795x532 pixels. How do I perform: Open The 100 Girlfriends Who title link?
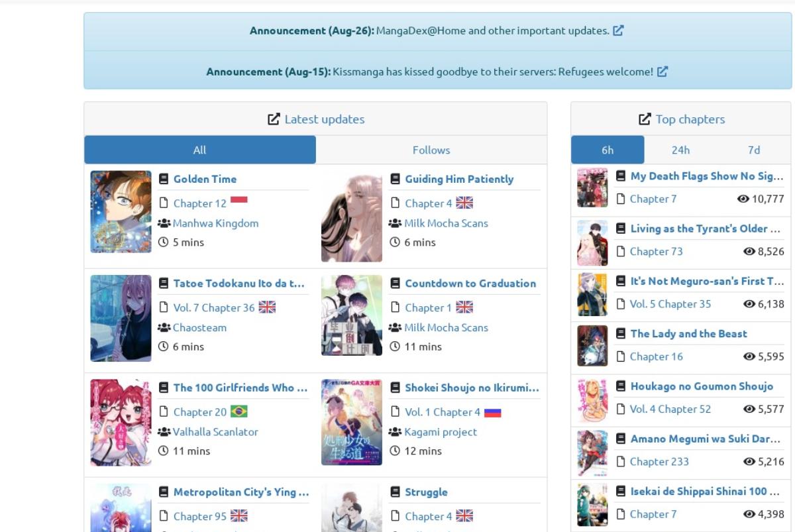240,388
